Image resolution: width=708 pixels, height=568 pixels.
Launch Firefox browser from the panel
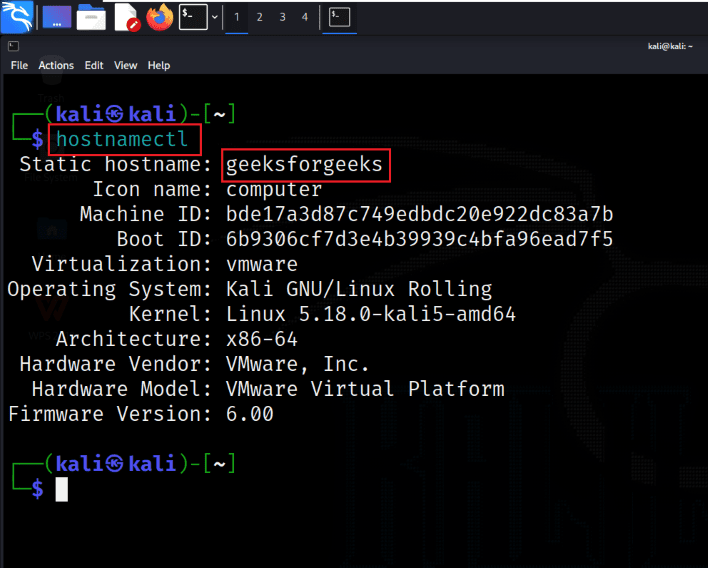pos(159,17)
